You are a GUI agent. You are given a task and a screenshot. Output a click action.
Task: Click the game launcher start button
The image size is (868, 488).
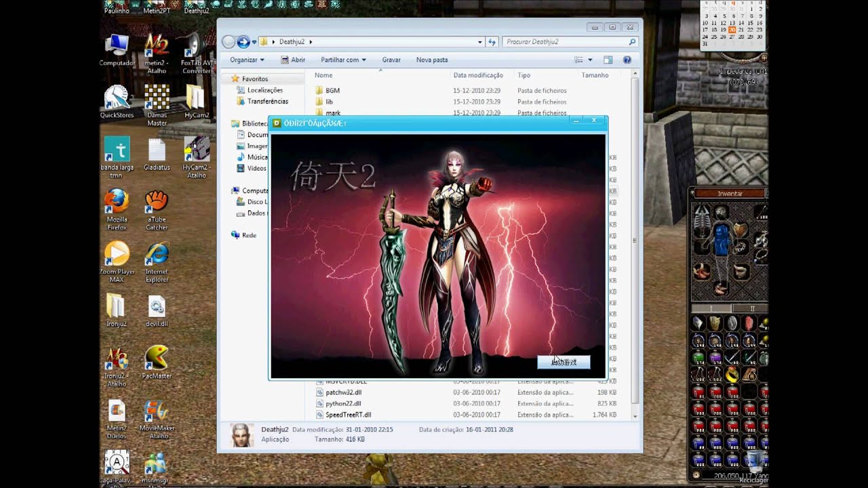point(564,363)
